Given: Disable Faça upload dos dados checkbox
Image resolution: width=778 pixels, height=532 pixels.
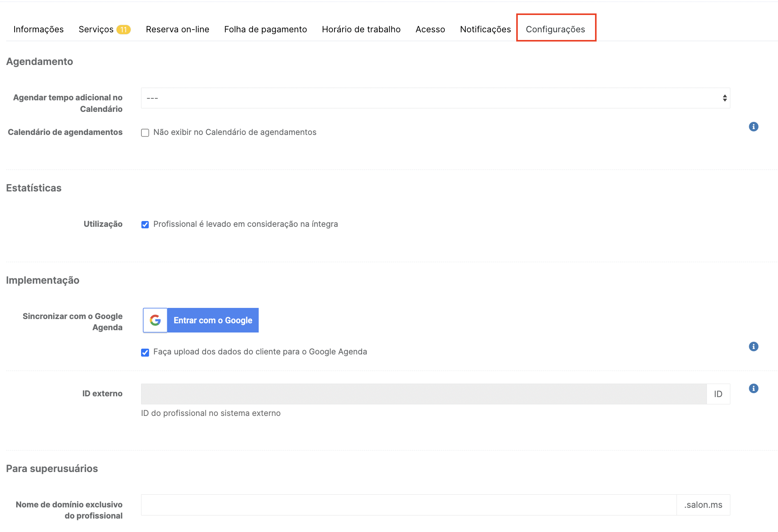Looking at the screenshot, I should (145, 352).
